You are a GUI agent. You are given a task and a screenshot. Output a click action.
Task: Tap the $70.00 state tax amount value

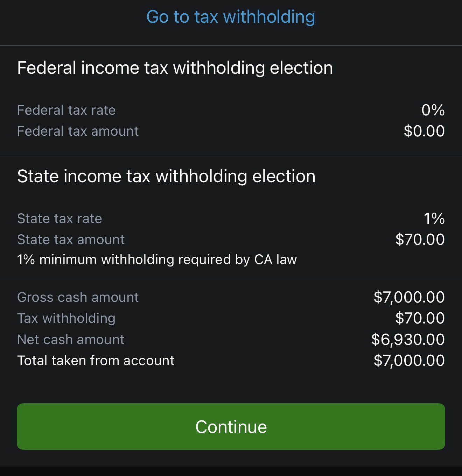pos(420,240)
